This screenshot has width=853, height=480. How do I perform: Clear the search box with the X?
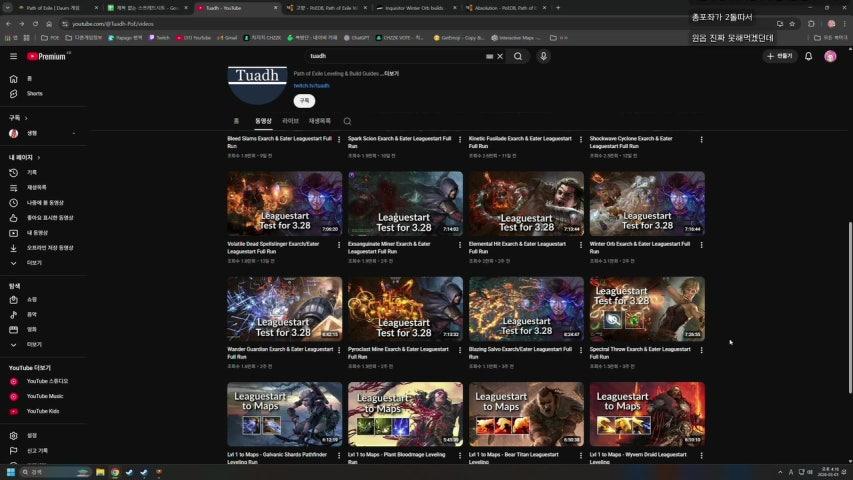tap(500, 56)
